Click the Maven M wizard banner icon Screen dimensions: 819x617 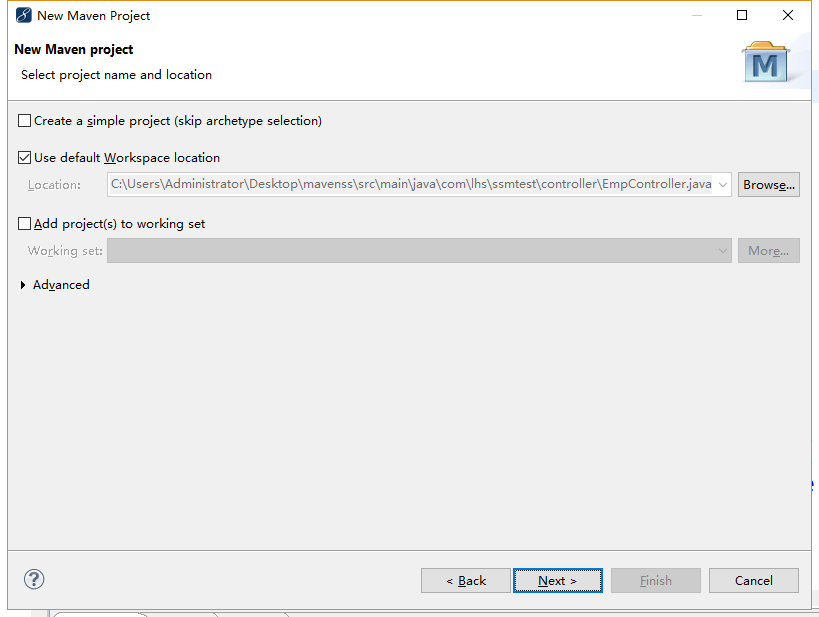click(x=766, y=62)
